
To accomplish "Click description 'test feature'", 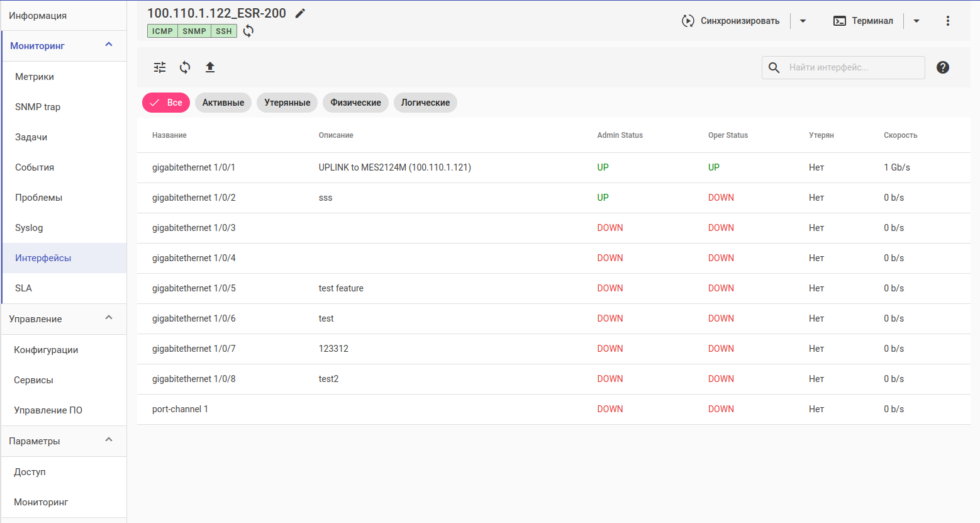I will [x=341, y=288].
